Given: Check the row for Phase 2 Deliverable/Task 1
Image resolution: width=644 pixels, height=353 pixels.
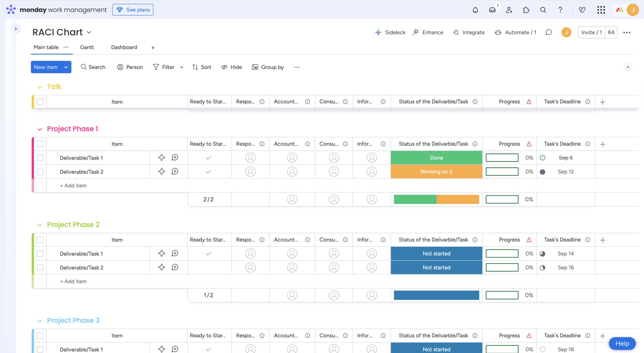Looking at the screenshot, I should coord(40,253).
